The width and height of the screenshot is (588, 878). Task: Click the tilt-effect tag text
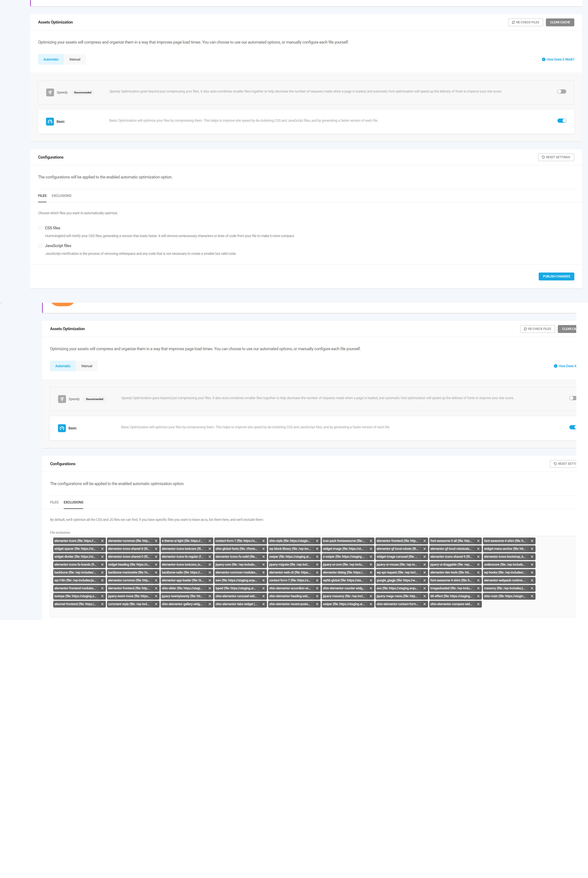pos(451,596)
